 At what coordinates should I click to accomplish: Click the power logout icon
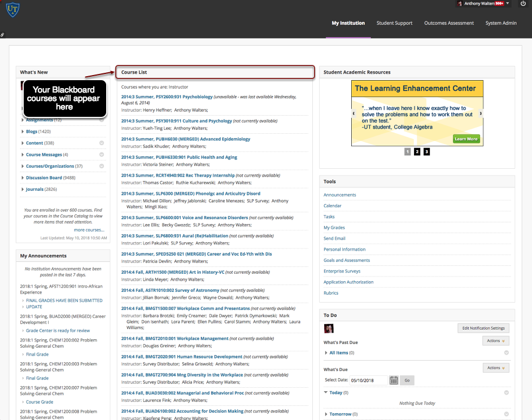click(x=523, y=3)
